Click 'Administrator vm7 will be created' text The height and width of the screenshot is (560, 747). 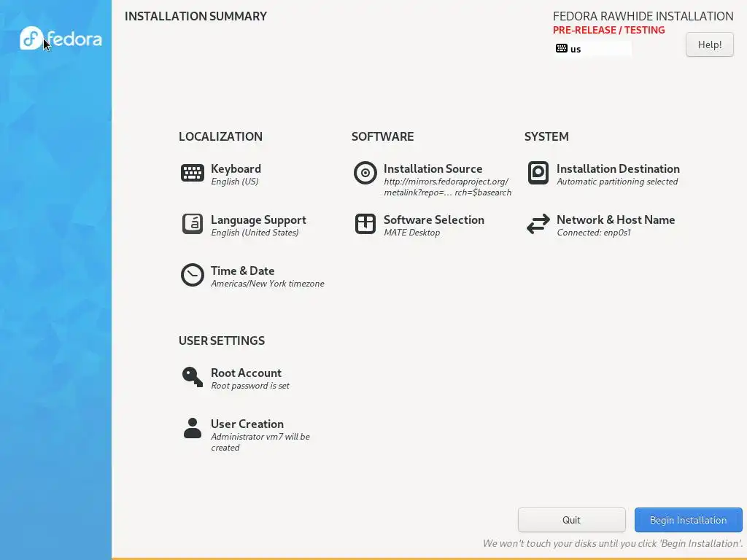point(260,442)
